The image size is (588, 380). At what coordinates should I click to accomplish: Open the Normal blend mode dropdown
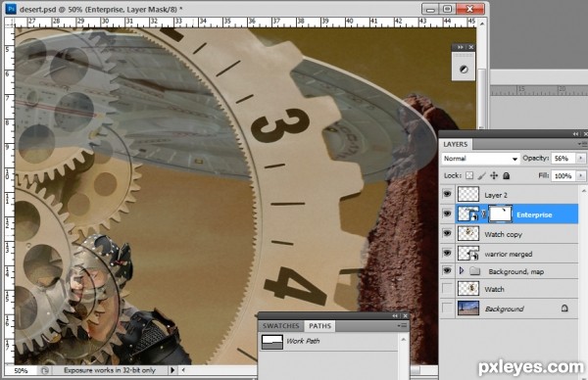(x=480, y=159)
